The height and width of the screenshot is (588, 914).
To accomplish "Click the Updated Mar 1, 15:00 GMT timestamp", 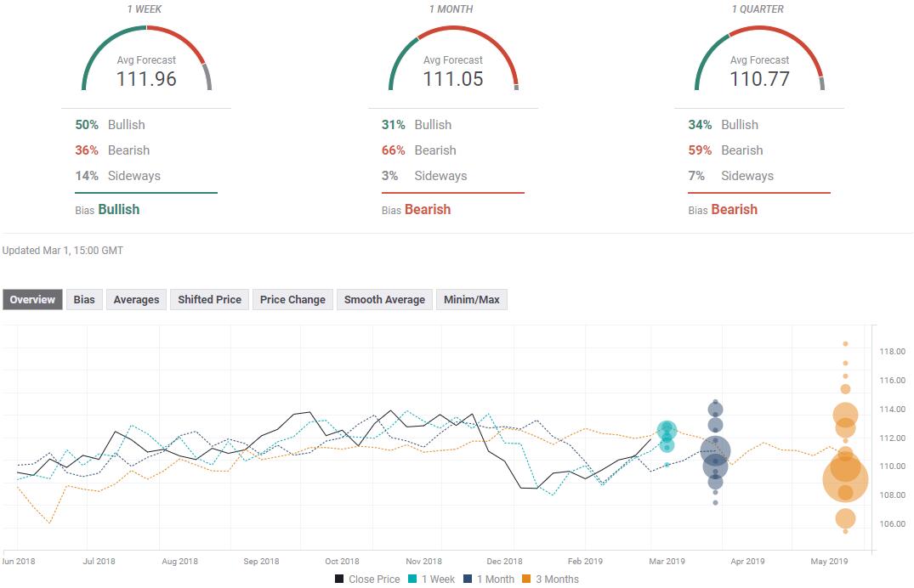I will pos(63,251).
